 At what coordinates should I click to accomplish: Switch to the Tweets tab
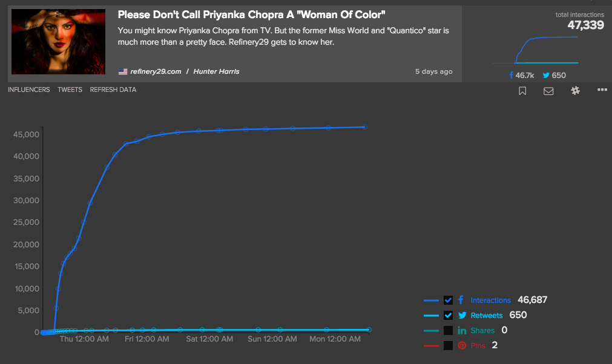(x=70, y=89)
